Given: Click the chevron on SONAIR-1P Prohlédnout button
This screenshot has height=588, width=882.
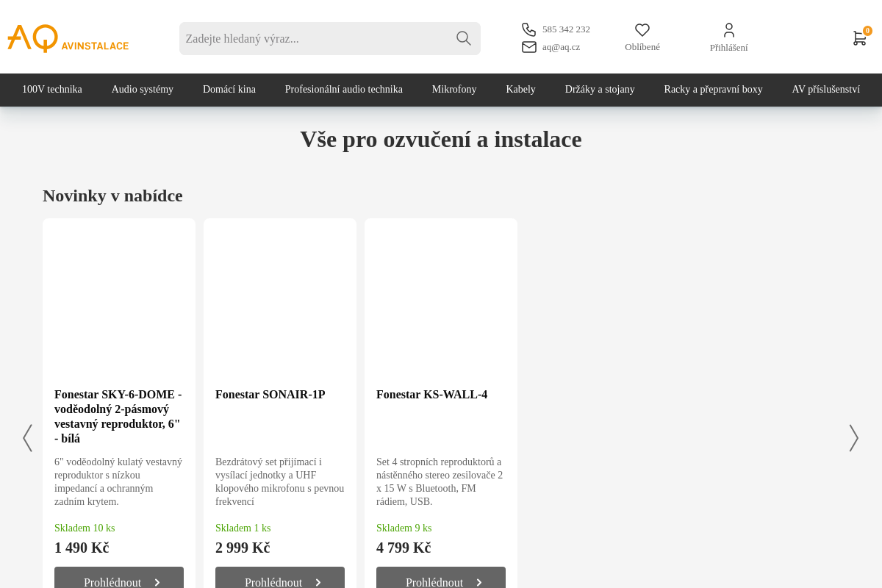Looking at the screenshot, I should tap(318, 583).
